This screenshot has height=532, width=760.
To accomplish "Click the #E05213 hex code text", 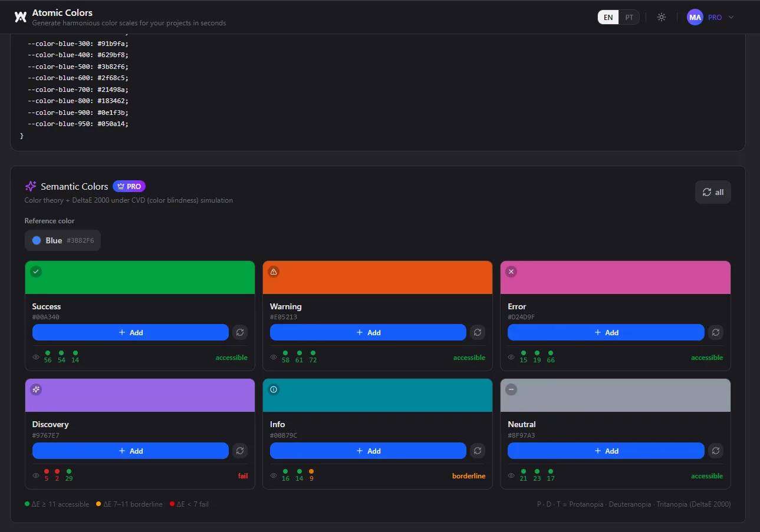I will [x=284, y=317].
